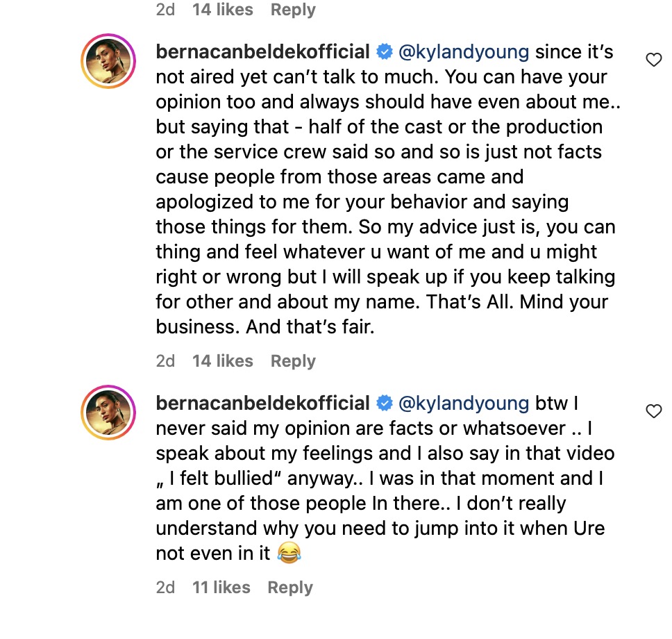Reply to the comment ending "And that's fair"
The image size is (672, 639).
point(293,361)
